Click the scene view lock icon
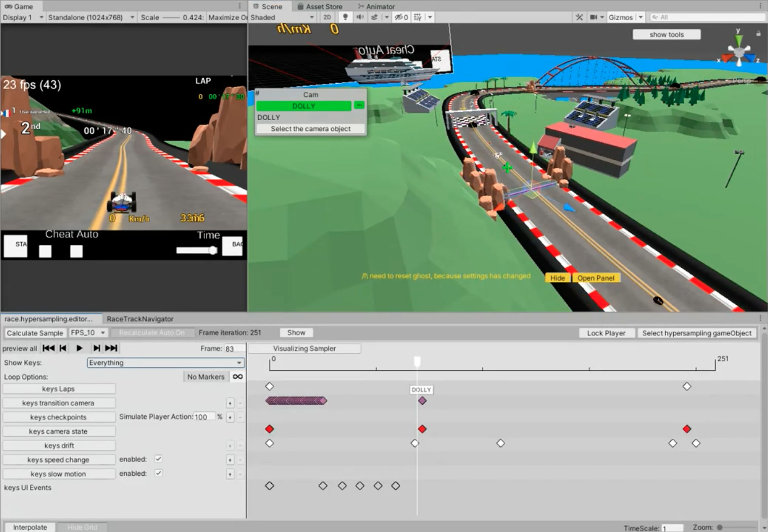The height and width of the screenshot is (532, 768). (x=758, y=33)
